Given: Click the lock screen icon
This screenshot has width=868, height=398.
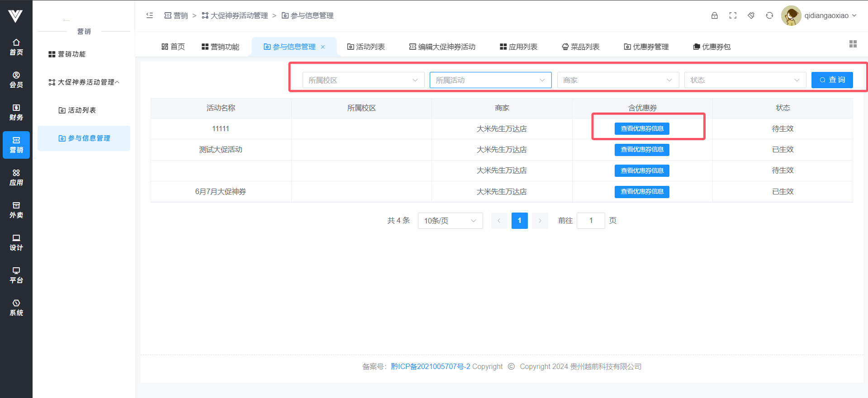Looking at the screenshot, I should click(x=714, y=15).
